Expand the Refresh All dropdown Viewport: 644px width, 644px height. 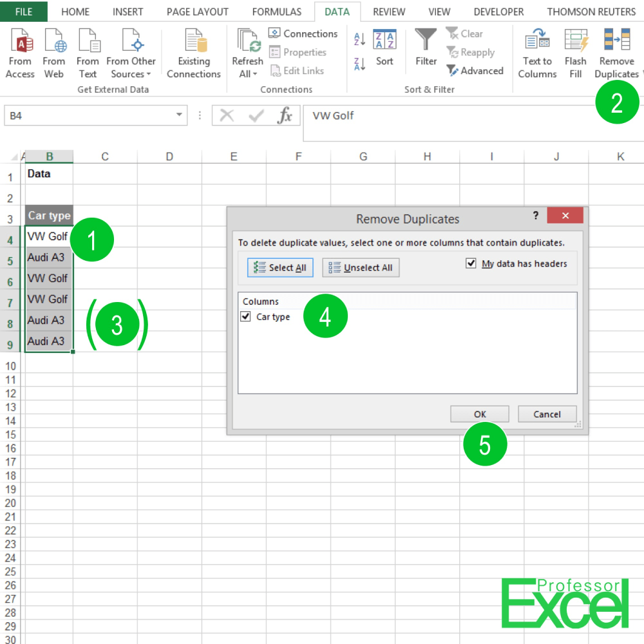pyautogui.click(x=255, y=74)
